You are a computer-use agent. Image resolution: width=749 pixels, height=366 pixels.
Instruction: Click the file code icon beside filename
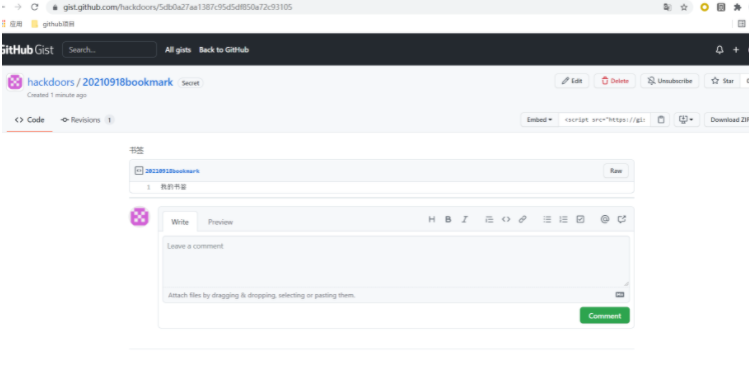(139, 171)
